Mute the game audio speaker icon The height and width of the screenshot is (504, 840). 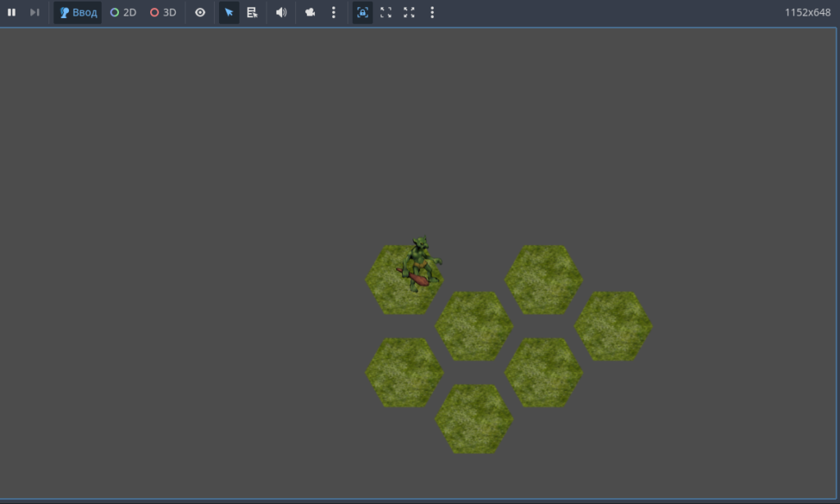tap(281, 12)
